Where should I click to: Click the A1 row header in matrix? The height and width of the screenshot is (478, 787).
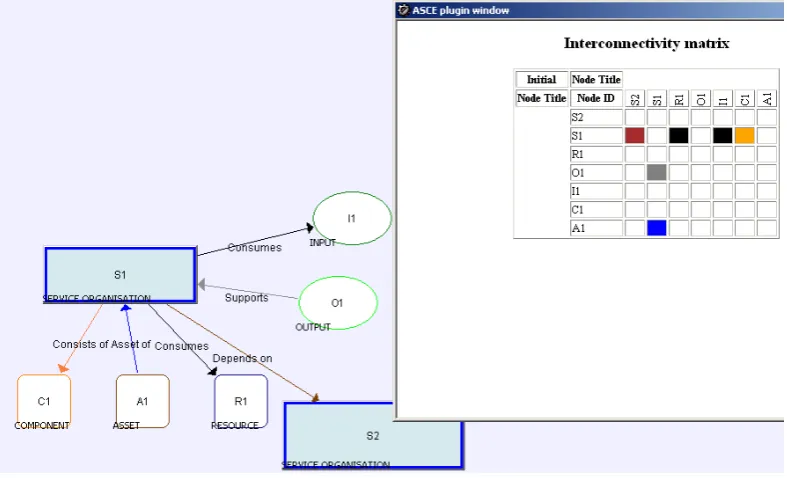[596, 228]
